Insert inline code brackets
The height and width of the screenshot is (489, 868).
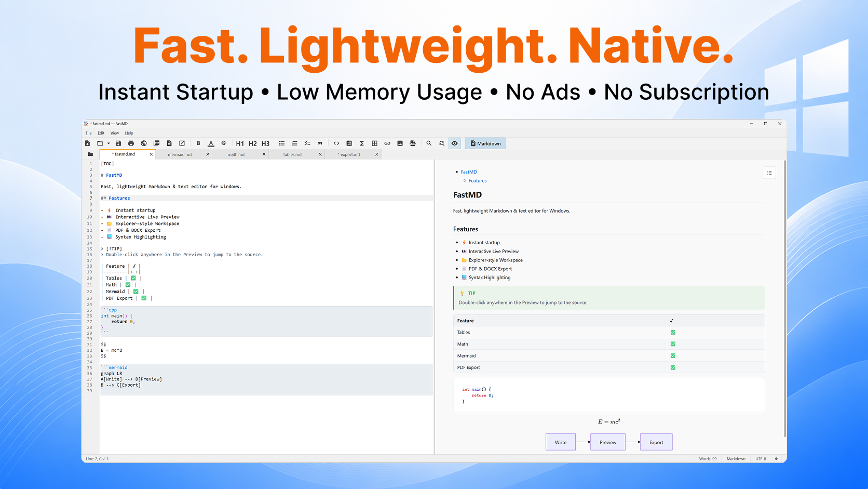point(336,143)
